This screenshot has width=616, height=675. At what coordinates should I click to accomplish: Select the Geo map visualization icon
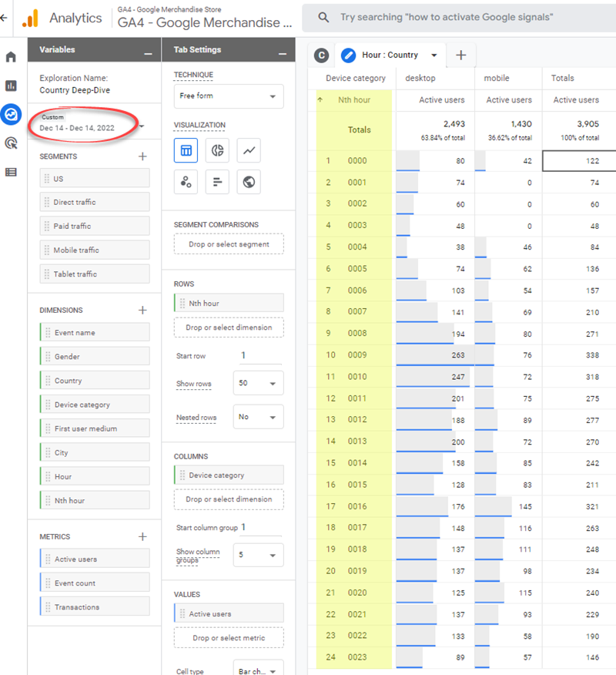pyautogui.click(x=249, y=182)
